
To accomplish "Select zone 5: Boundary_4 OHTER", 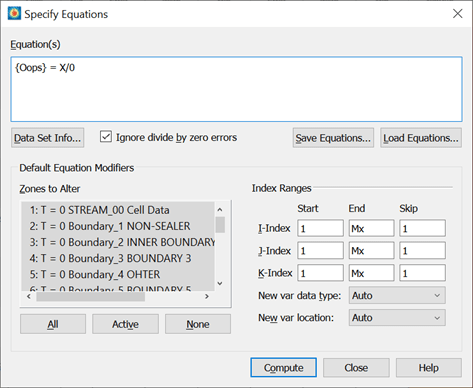I will pyautogui.click(x=118, y=274).
